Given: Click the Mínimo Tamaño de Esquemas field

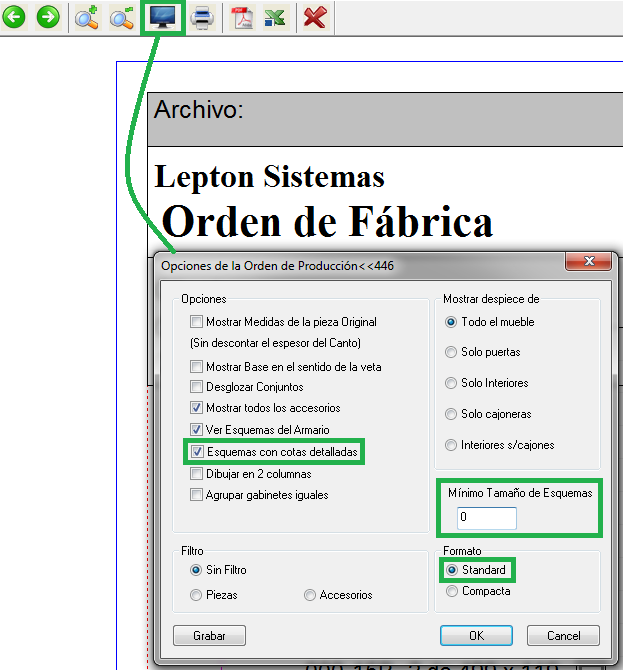Looking at the screenshot, I should (487, 518).
